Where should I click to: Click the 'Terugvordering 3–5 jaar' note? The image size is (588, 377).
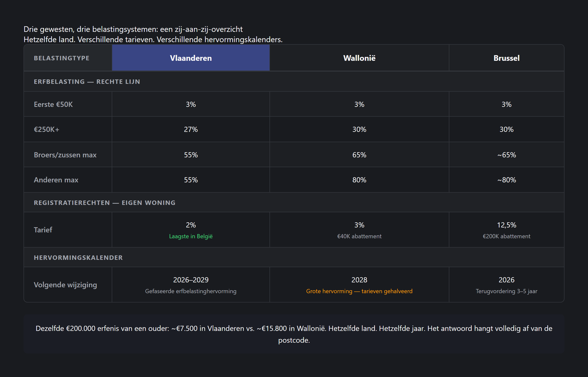[506, 291]
